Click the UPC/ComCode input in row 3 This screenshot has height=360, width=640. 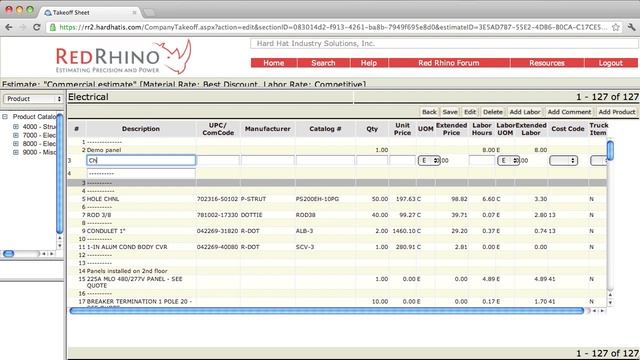218,160
